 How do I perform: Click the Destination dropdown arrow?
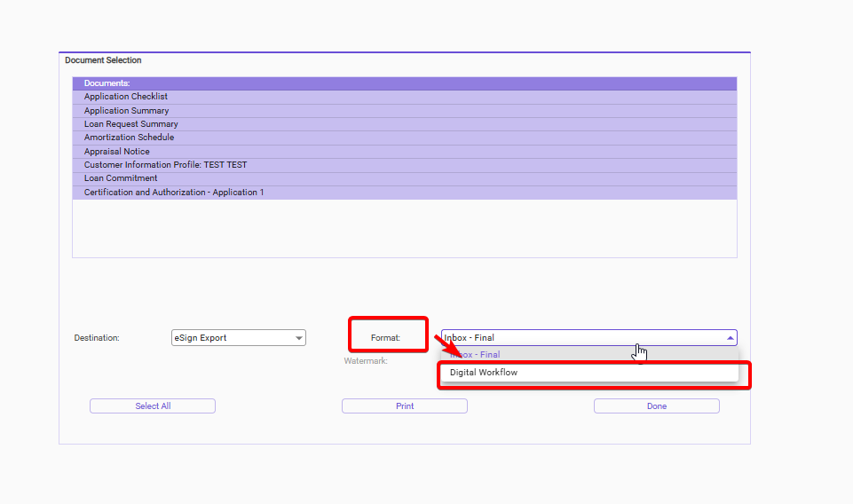298,338
